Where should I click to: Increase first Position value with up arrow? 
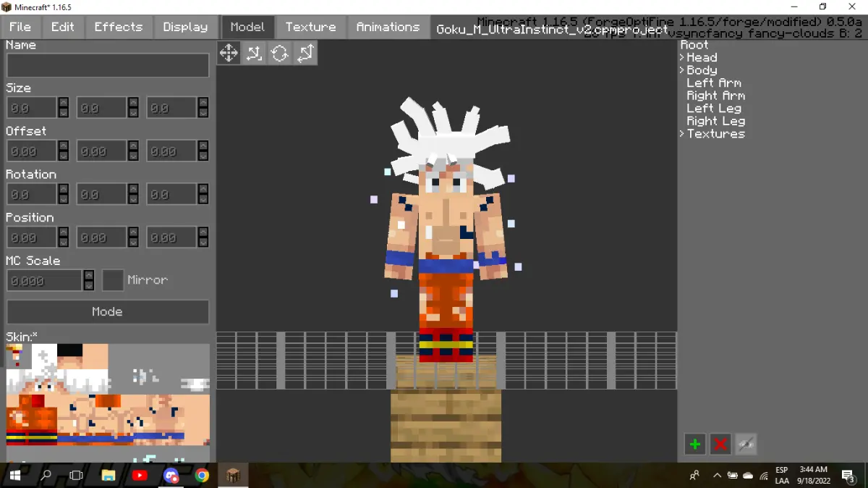pyautogui.click(x=64, y=232)
